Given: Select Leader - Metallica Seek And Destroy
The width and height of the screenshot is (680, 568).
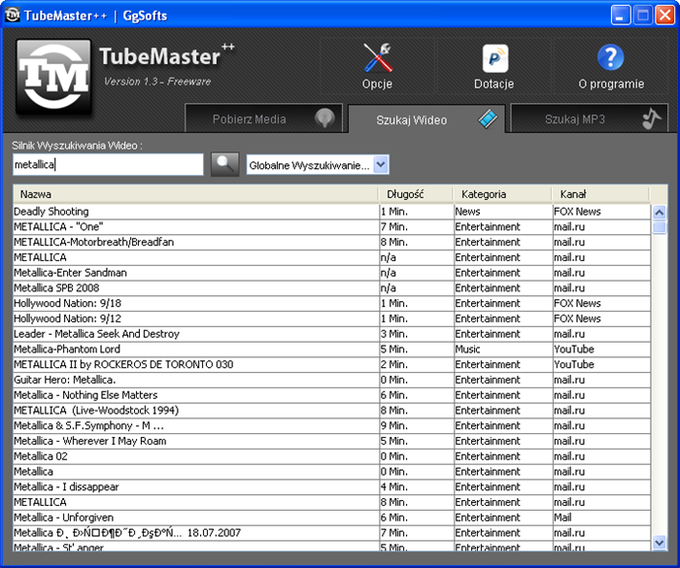Looking at the screenshot, I should click(332, 334).
